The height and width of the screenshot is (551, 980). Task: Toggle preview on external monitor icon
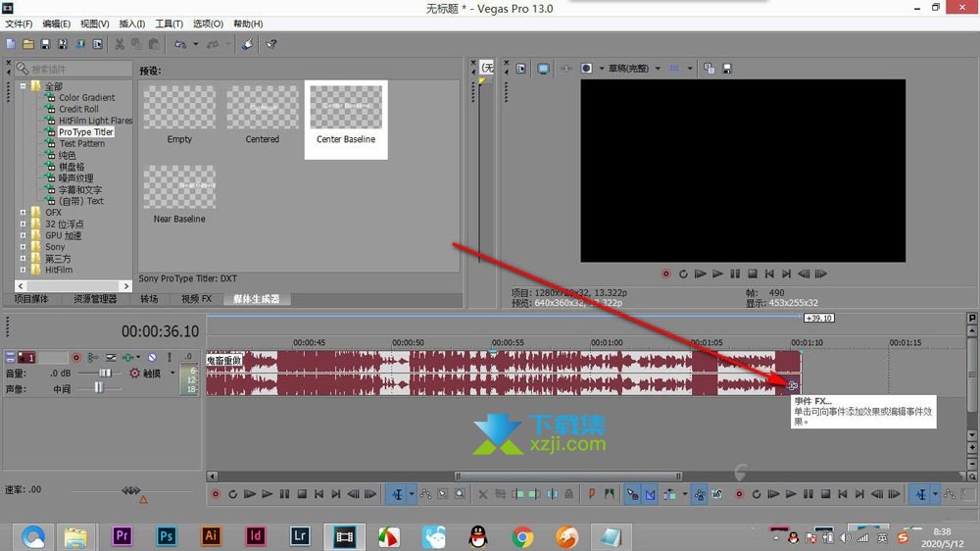(543, 69)
